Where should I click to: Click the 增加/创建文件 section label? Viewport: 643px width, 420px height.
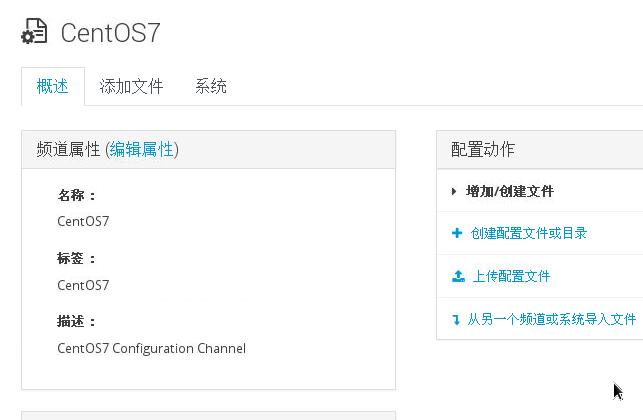[x=510, y=191]
